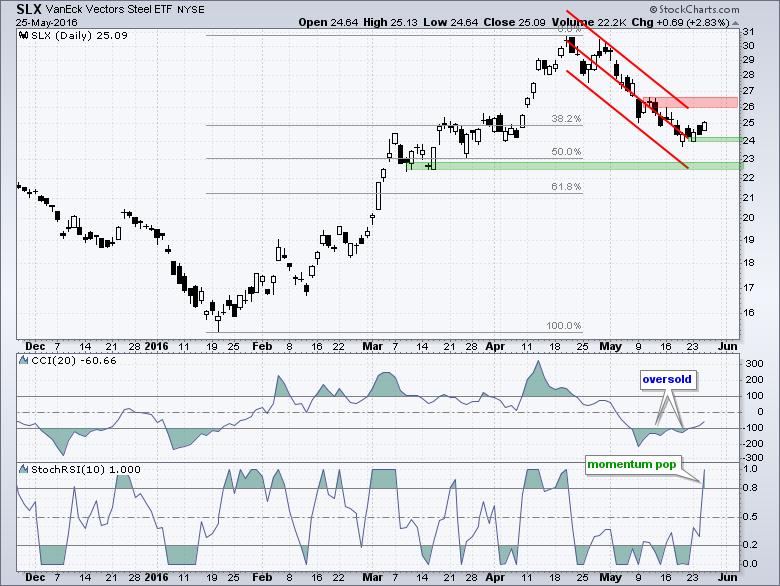The width and height of the screenshot is (780, 586).
Task: Click the wide green support zone near 22.5
Action: tap(575, 166)
